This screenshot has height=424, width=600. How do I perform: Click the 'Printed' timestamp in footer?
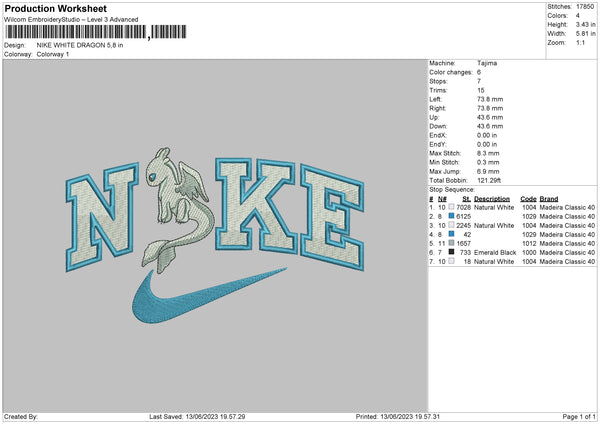[x=398, y=416]
